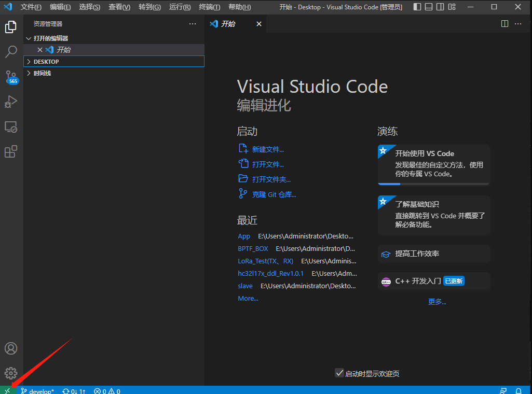This screenshot has height=394, width=532.
Task: Click the VS Code logo in title bar
Action: [x=8, y=7]
